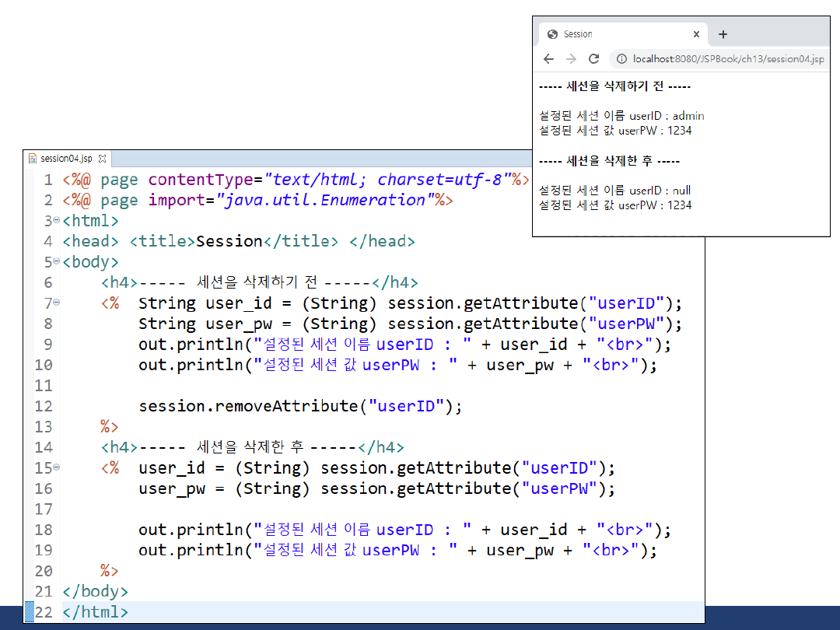The image size is (840, 630).
Task: Close the session04.jsp editor tab
Action: tap(102, 159)
